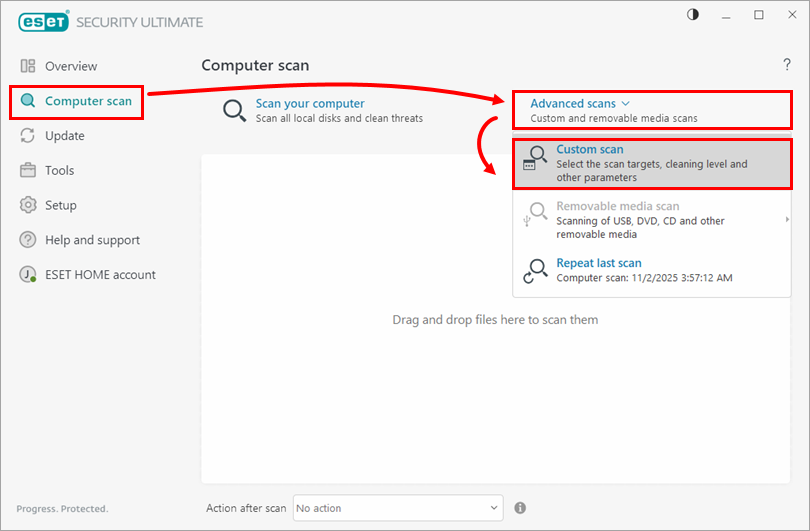The height and width of the screenshot is (531, 810).
Task: Click the Tools briefcase icon
Action: (x=28, y=171)
